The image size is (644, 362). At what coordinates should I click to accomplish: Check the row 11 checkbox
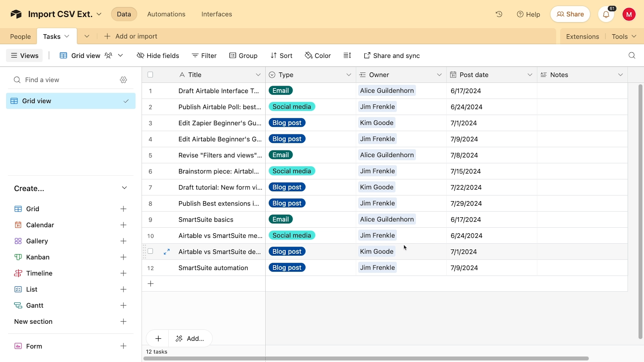pyautogui.click(x=151, y=251)
